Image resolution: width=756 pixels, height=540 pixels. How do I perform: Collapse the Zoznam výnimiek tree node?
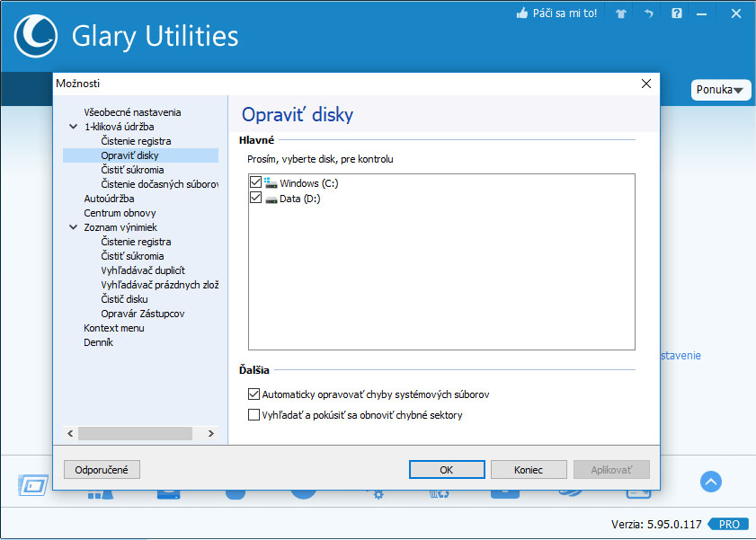pyautogui.click(x=73, y=227)
